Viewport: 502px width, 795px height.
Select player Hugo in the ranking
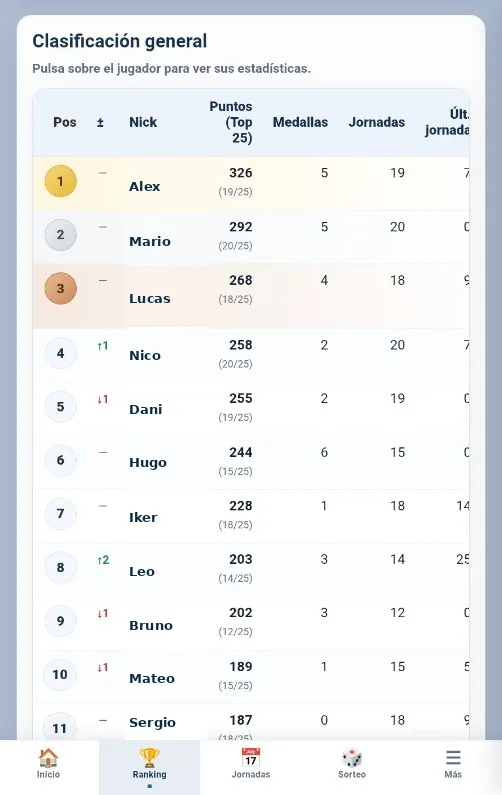[x=148, y=463]
